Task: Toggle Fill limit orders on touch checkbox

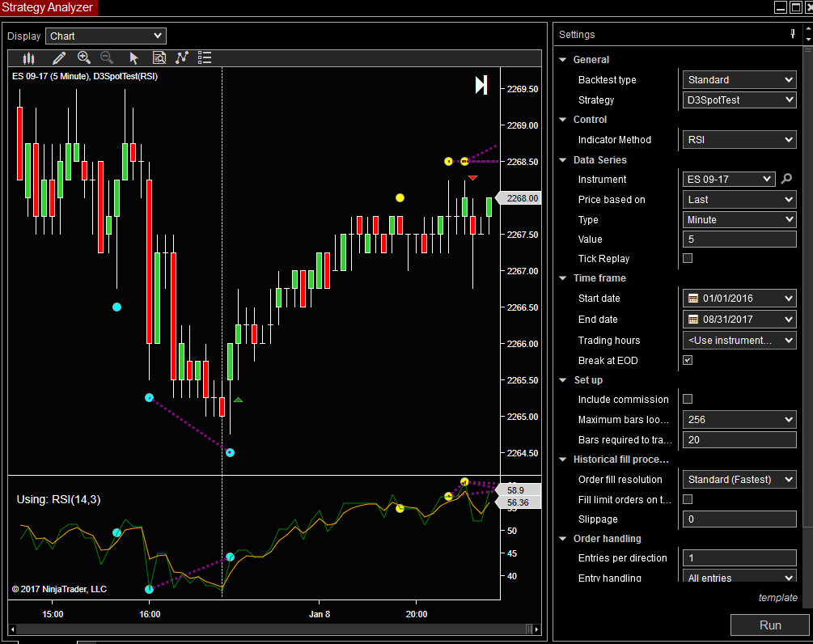Action: (688, 499)
